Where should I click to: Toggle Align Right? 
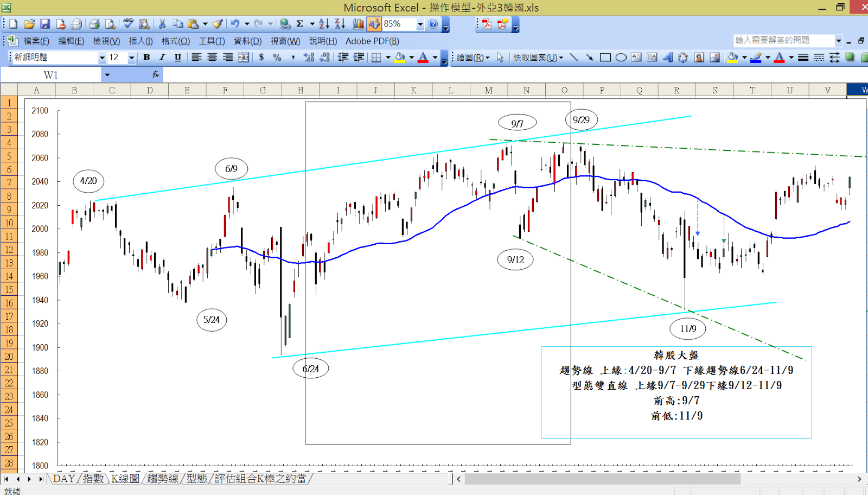pyautogui.click(x=228, y=58)
